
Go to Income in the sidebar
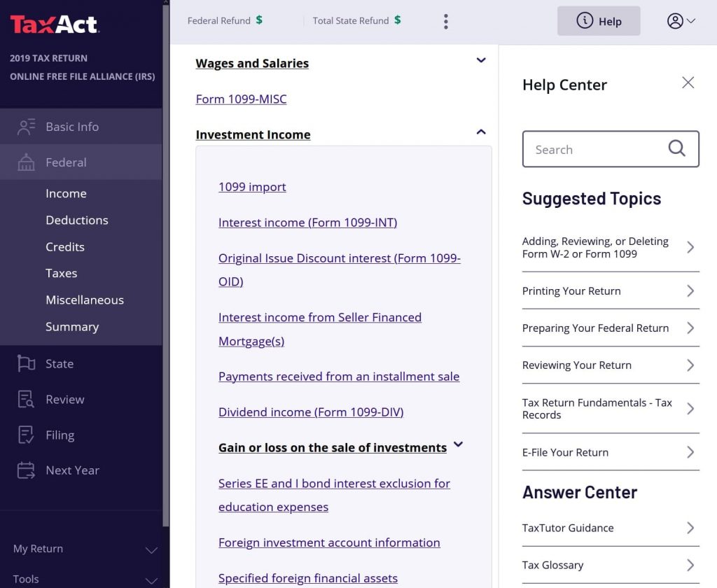(x=66, y=193)
